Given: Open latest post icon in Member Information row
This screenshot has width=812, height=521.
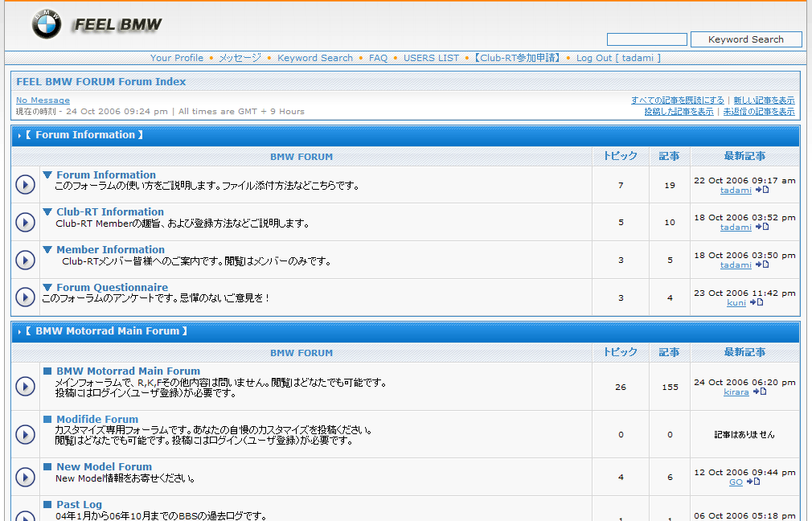Looking at the screenshot, I should [x=762, y=265].
